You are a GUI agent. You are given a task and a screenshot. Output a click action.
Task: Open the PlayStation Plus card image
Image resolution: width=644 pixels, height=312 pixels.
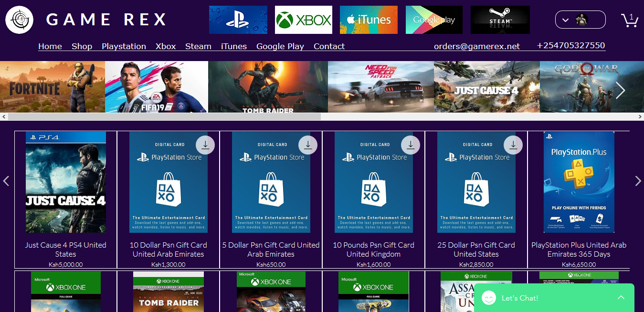coord(579,182)
